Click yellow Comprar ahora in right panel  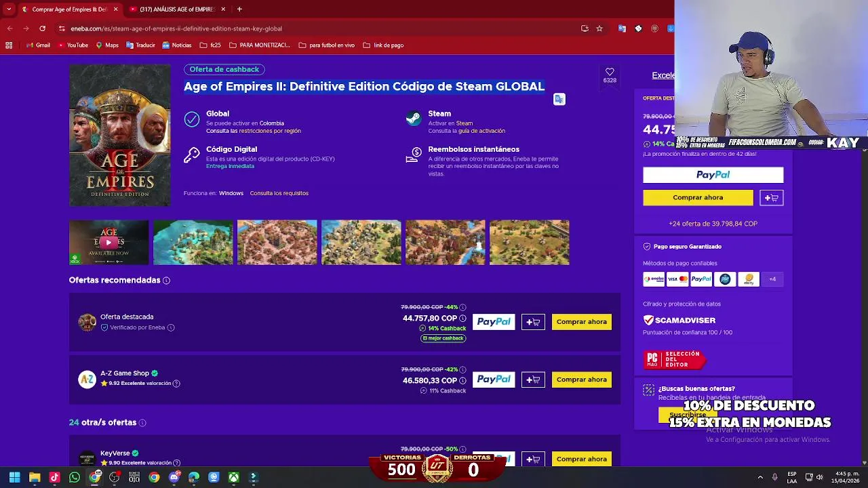(698, 198)
